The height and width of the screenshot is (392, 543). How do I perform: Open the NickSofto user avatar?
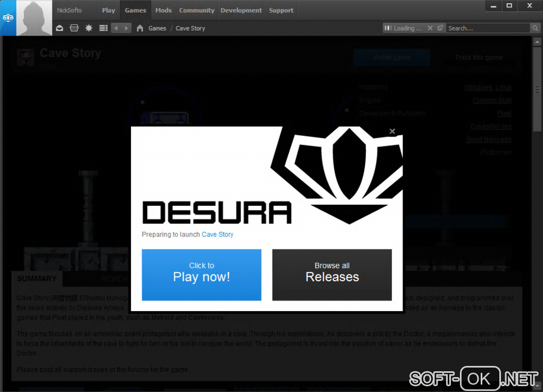[x=34, y=18]
